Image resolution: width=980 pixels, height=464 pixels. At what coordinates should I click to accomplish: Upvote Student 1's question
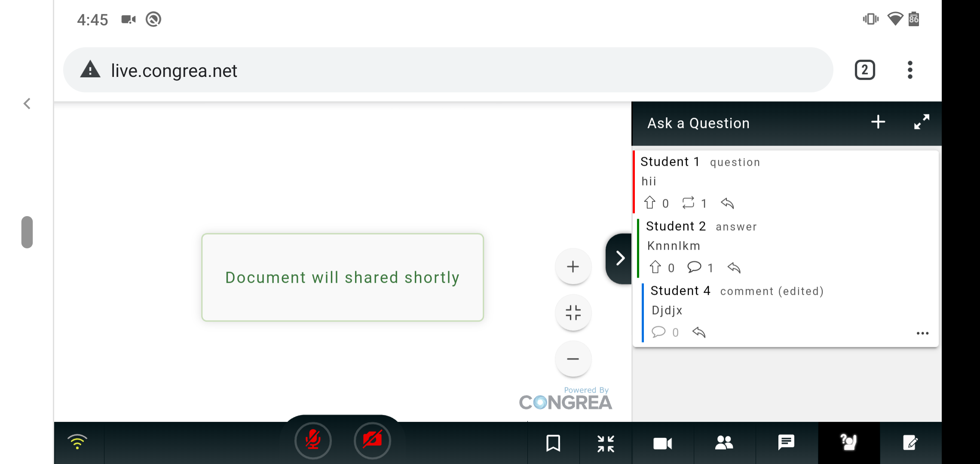(650, 203)
